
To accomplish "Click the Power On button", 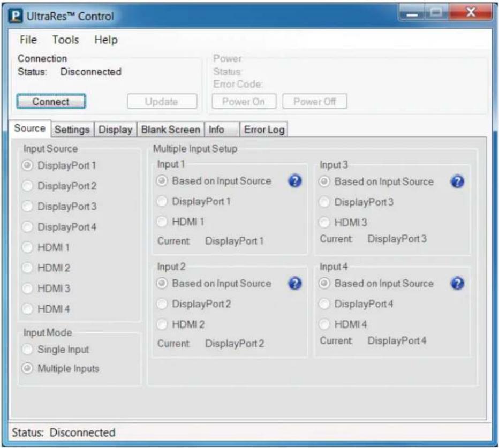I will 244,102.
